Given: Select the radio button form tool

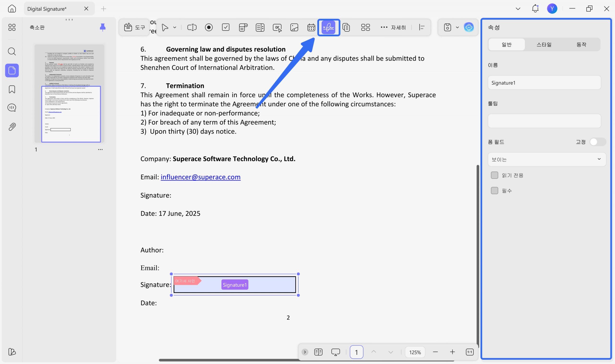Looking at the screenshot, I should tap(209, 27).
